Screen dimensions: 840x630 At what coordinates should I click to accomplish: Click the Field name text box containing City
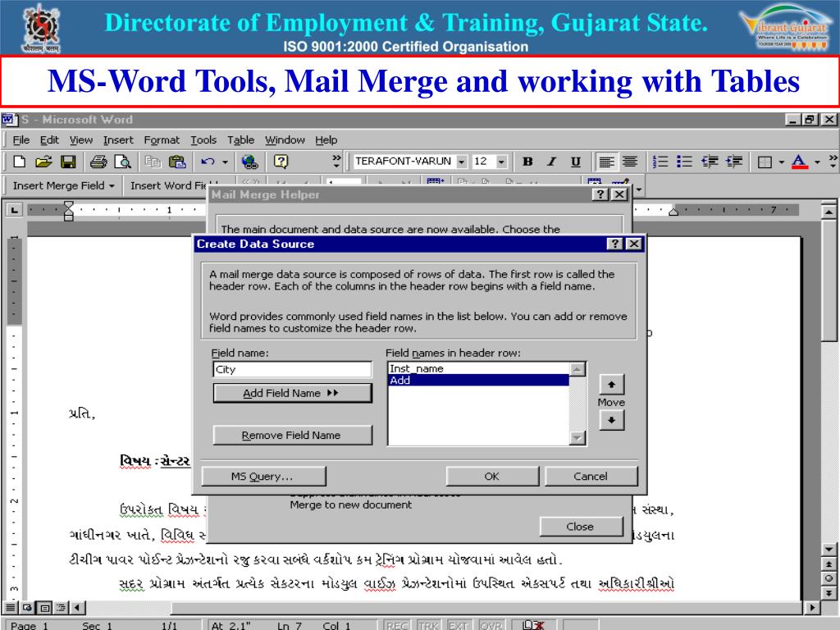293,369
